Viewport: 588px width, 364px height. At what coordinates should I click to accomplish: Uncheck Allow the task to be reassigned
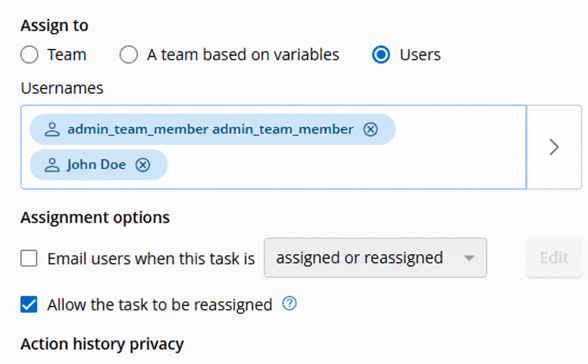29,305
